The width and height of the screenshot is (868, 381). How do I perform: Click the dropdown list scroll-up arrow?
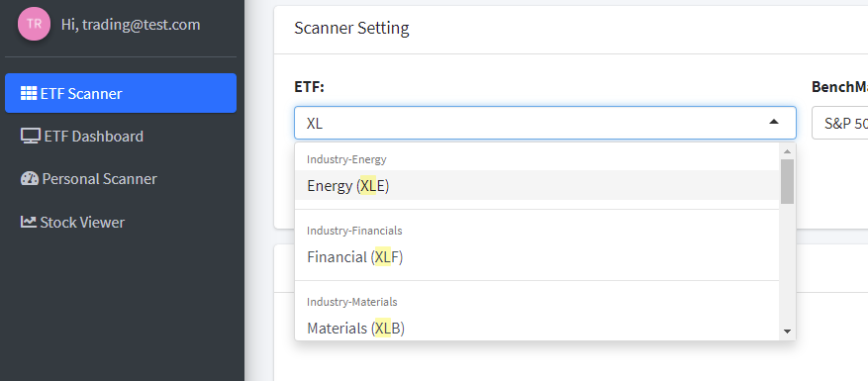click(x=787, y=151)
